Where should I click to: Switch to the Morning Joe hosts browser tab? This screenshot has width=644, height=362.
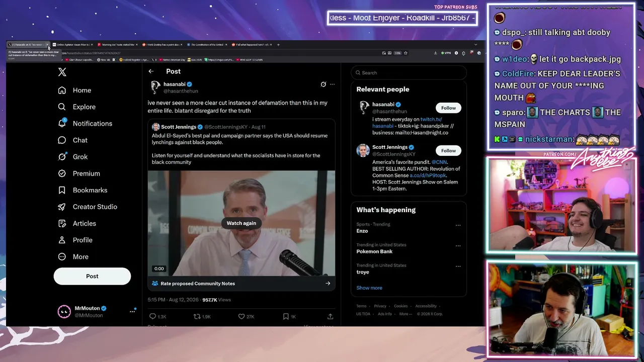tap(117, 45)
